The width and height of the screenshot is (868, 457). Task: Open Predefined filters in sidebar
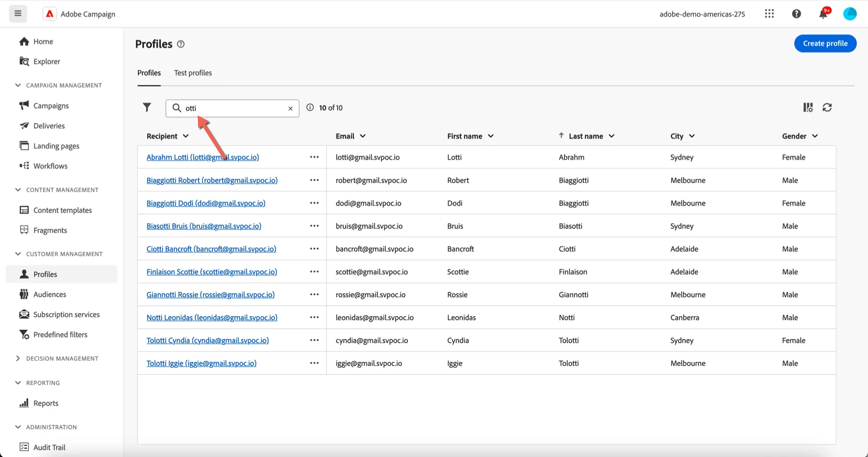click(60, 334)
